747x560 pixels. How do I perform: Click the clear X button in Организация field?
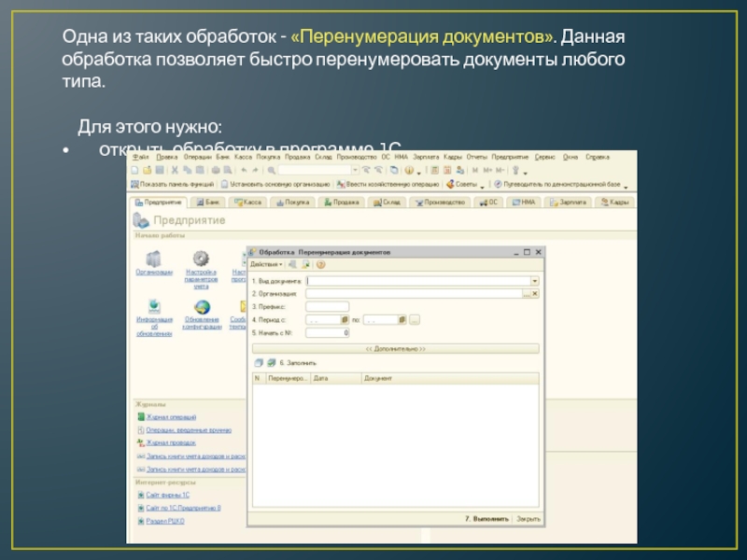[x=534, y=294]
